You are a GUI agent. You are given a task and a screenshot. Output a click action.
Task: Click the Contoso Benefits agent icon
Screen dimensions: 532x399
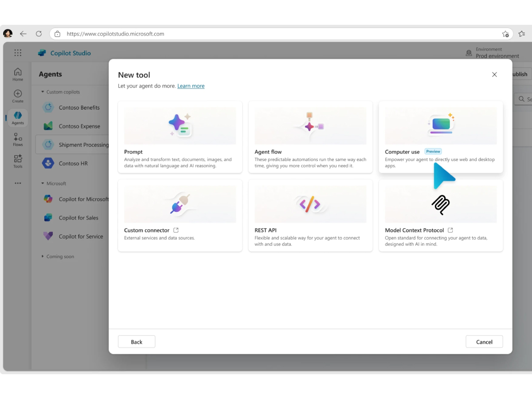(x=48, y=107)
